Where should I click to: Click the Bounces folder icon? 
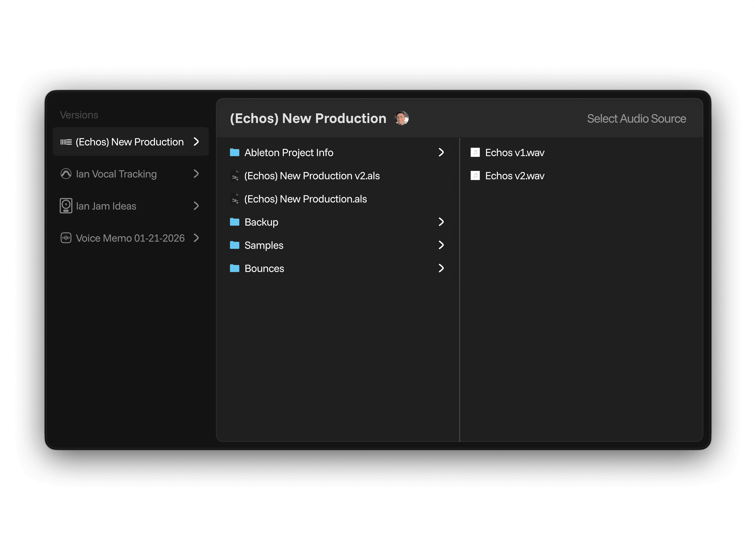click(x=235, y=268)
